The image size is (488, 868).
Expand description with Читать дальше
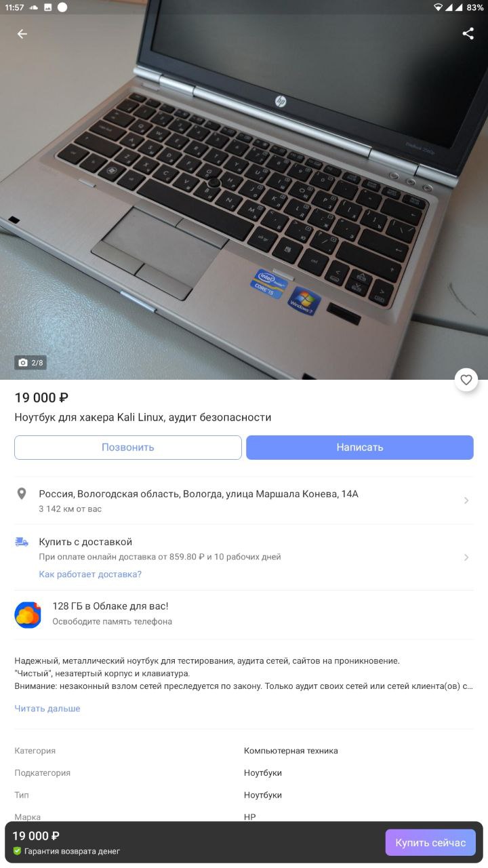[47, 709]
